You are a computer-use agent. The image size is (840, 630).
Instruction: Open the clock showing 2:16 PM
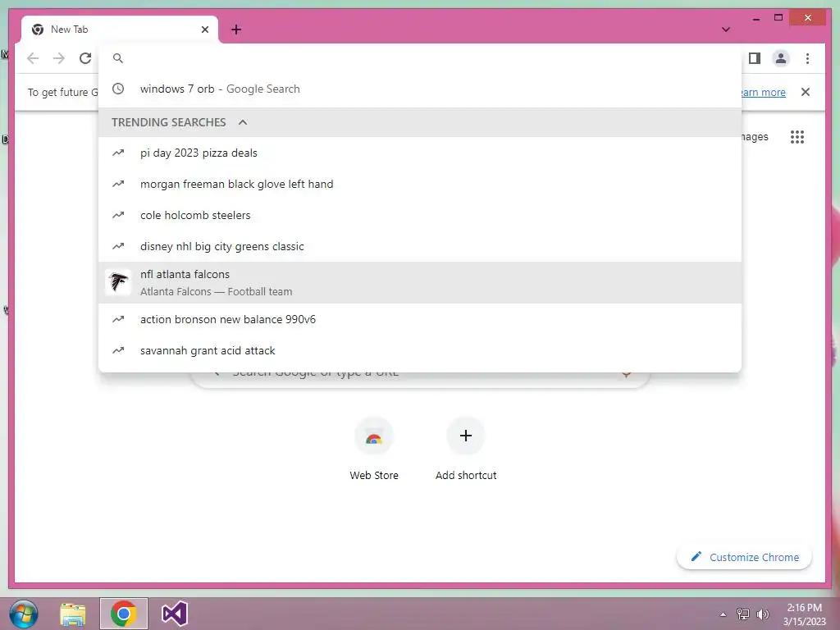pyautogui.click(x=805, y=614)
